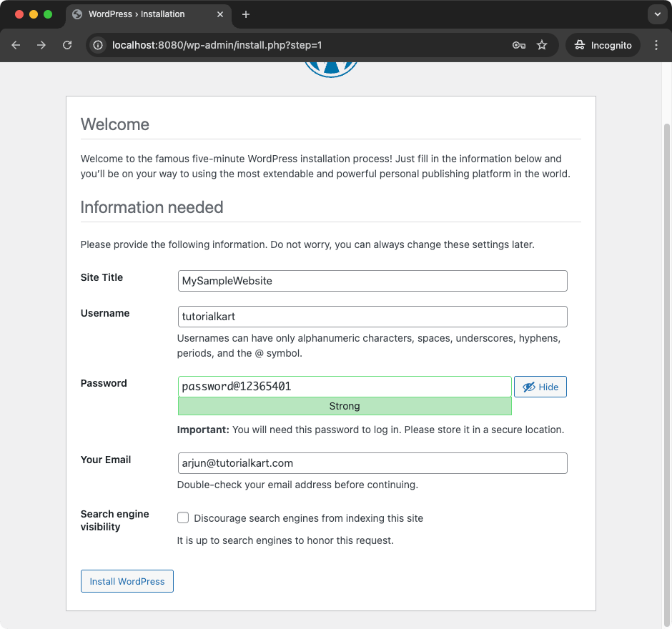Click the Install WordPress button
This screenshot has height=629, width=672.
point(127,581)
